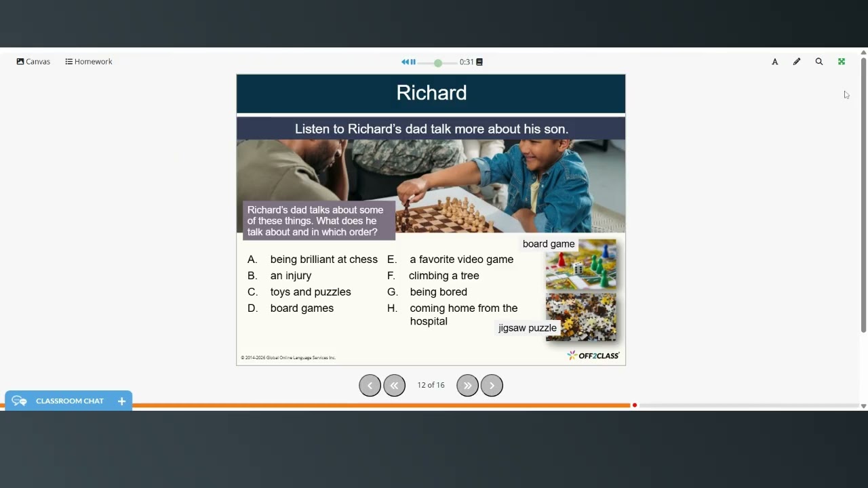Click the copyright notice text
Screen dimensions: 868x488
click(x=288, y=358)
